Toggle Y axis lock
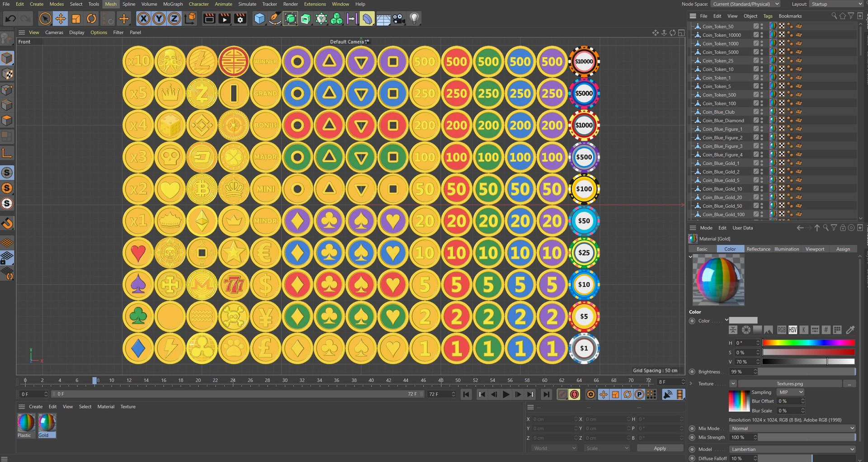This screenshot has height=462, width=868. [x=159, y=19]
